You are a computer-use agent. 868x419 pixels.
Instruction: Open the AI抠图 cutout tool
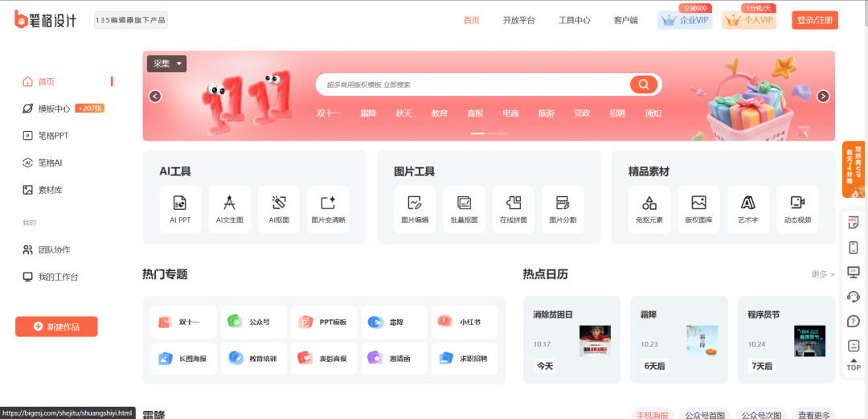coord(279,207)
